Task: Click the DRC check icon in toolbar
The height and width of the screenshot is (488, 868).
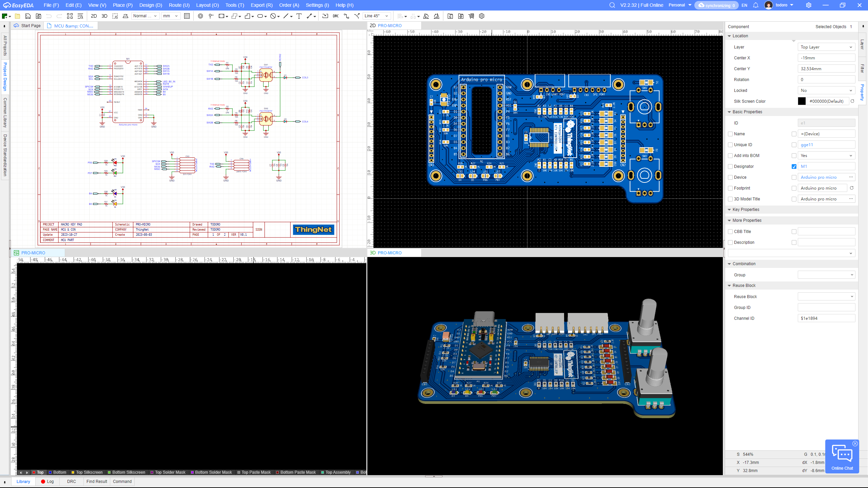Action: tap(335, 16)
